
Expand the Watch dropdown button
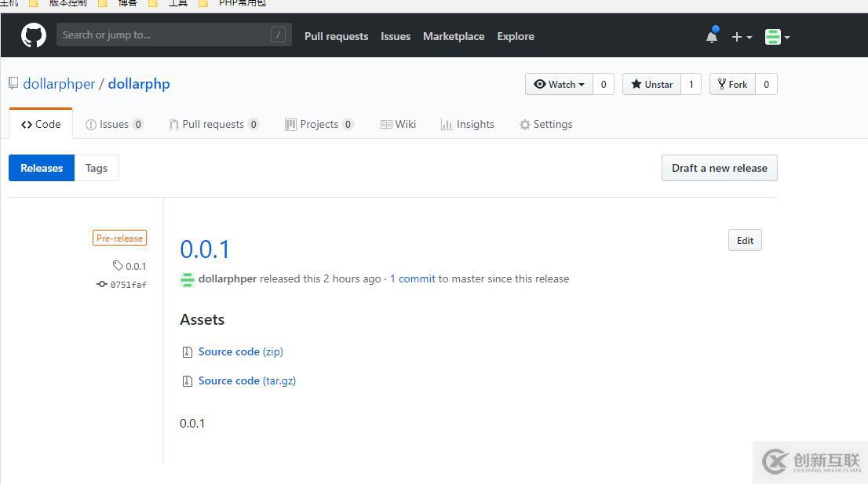pos(559,84)
